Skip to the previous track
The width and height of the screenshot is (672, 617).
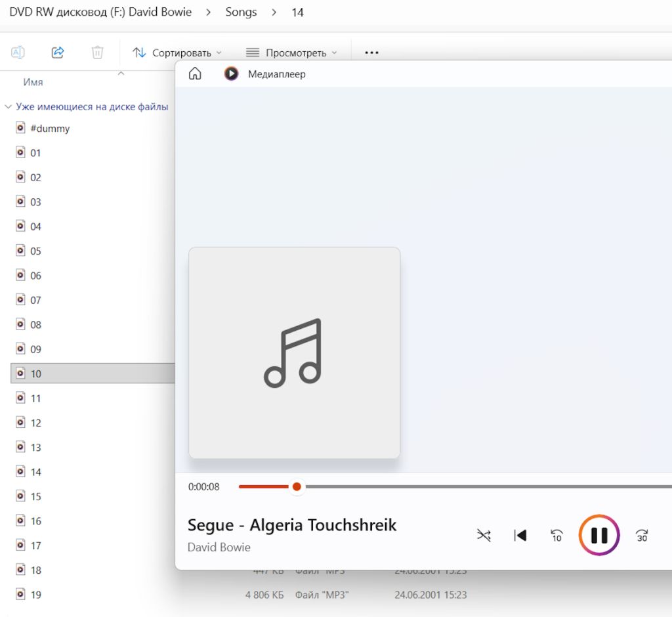(x=520, y=535)
